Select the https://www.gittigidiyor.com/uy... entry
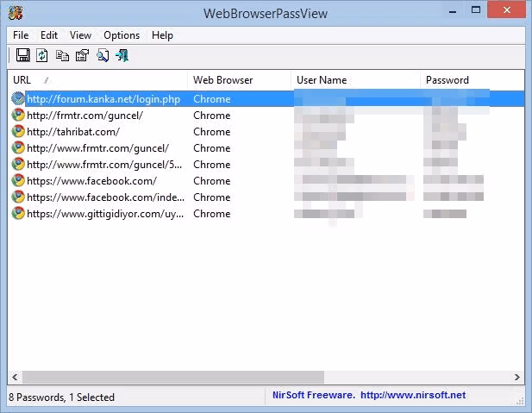The width and height of the screenshot is (532, 413). coord(105,214)
